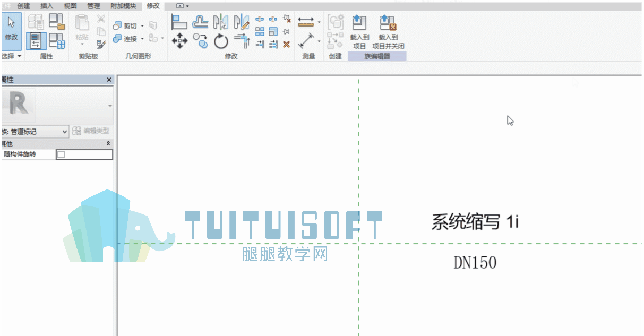Select the DN150 label text
The image size is (644, 336).
[x=475, y=262]
